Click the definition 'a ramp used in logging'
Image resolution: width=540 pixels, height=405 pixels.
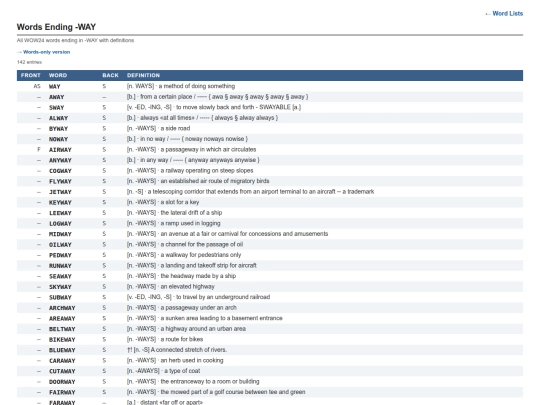pos(190,223)
